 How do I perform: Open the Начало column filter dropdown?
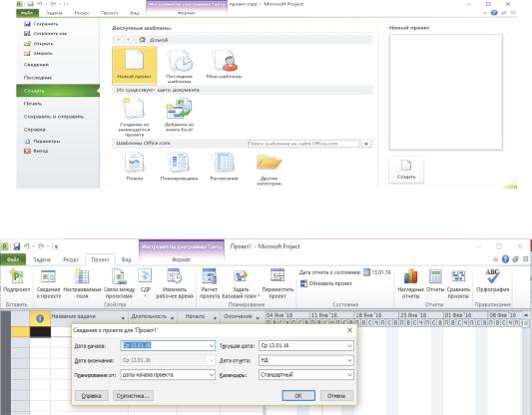(216, 318)
